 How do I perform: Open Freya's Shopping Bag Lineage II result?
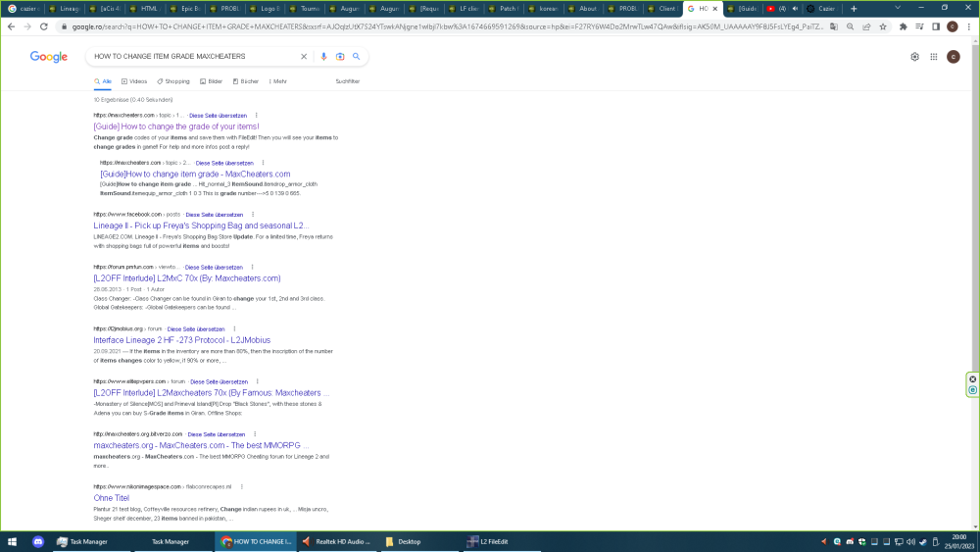(x=201, y=226)
